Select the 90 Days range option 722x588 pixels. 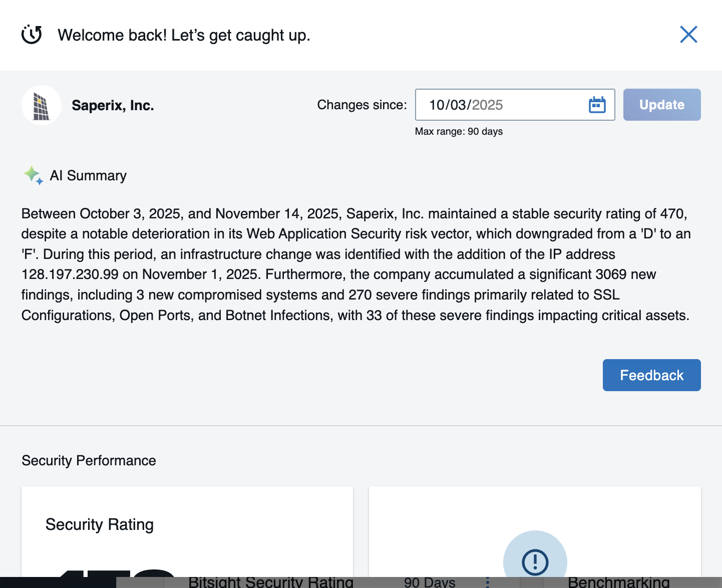click(430, 582)
